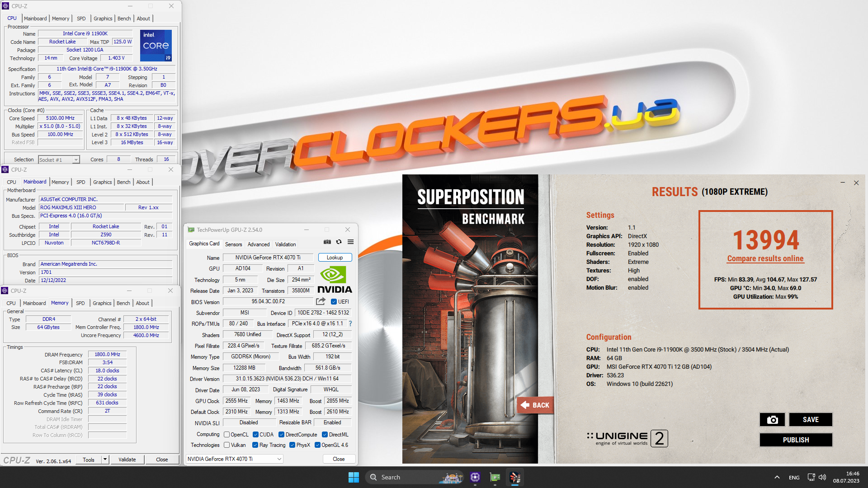Toggle the PhysX checkbox
868x488 pixels.
click(x=292, y=445)
